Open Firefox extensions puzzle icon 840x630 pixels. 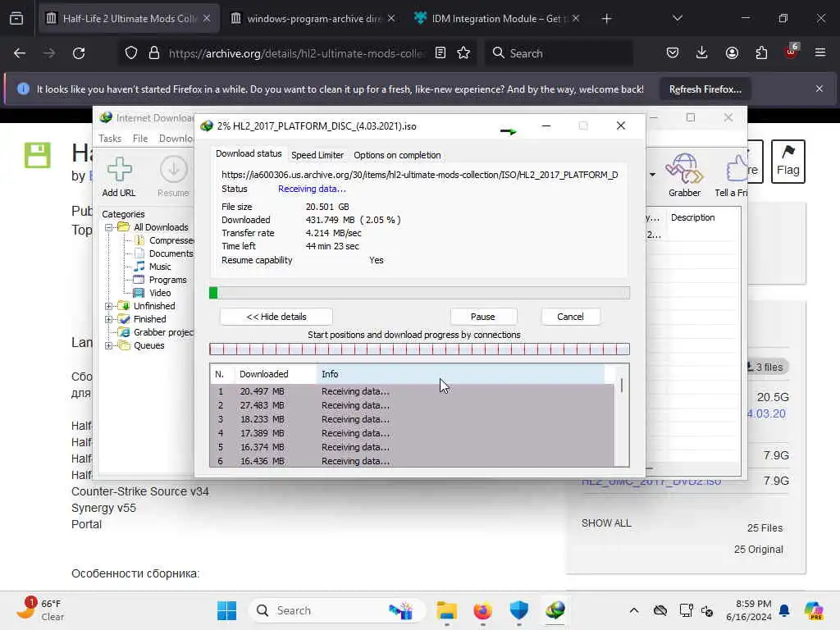pos(761,53)
